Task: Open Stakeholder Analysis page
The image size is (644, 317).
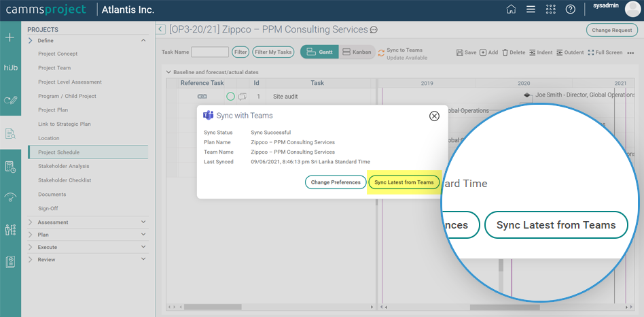Action: (x=64, y=166)
